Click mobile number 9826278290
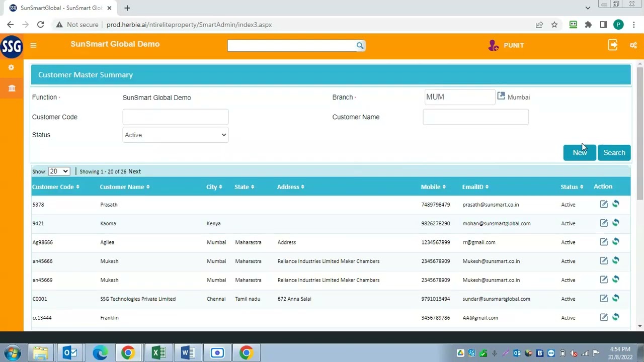Image resolution: width=644 pixels, height=362 pixels. pyautogui.click(x=436, y=223)
